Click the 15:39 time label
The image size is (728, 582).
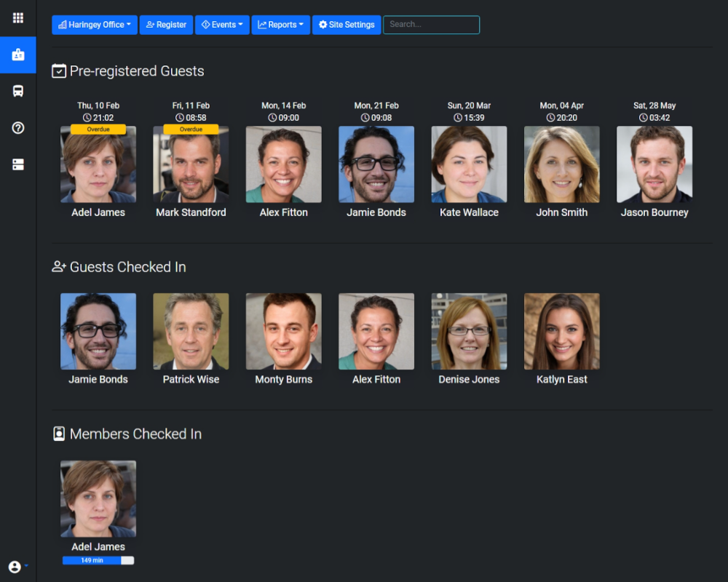(469, 118)
